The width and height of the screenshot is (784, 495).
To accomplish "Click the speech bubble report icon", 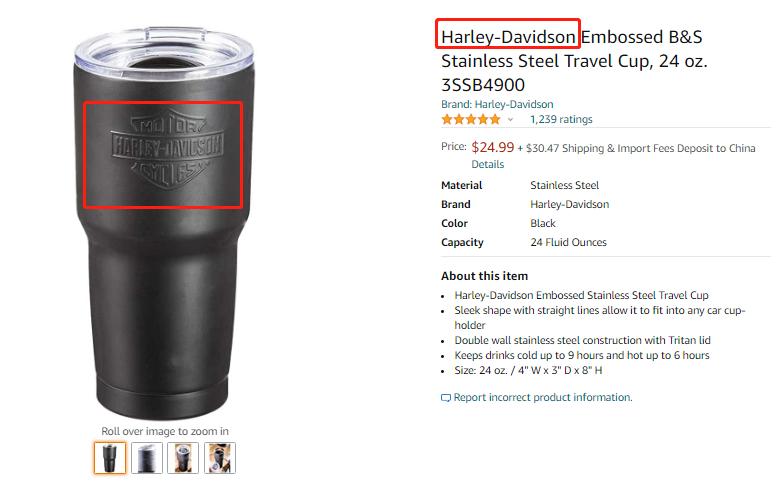I will (446, 398).
